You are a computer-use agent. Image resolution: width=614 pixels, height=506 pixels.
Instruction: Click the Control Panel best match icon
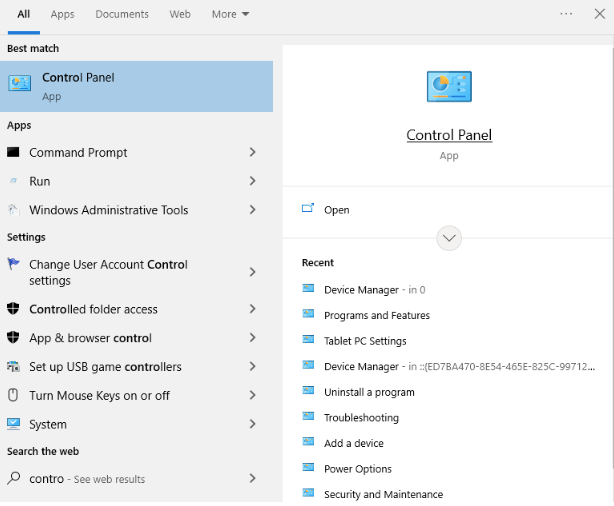point(20,83)
